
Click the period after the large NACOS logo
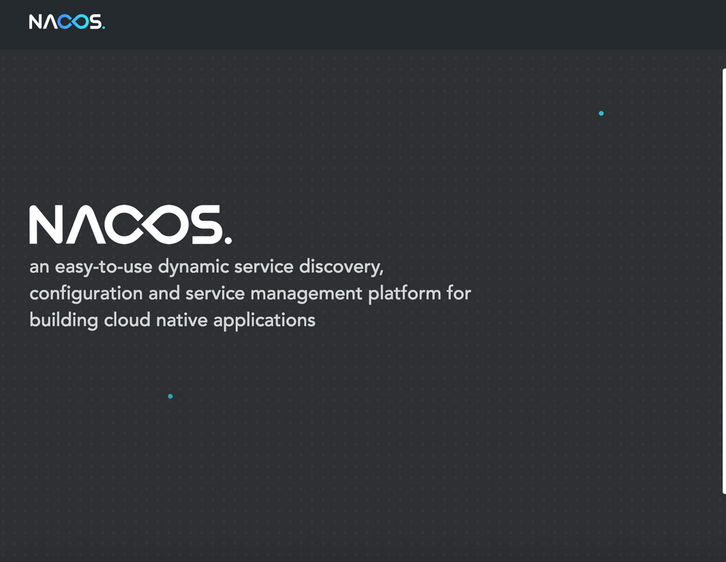(228, 240)
